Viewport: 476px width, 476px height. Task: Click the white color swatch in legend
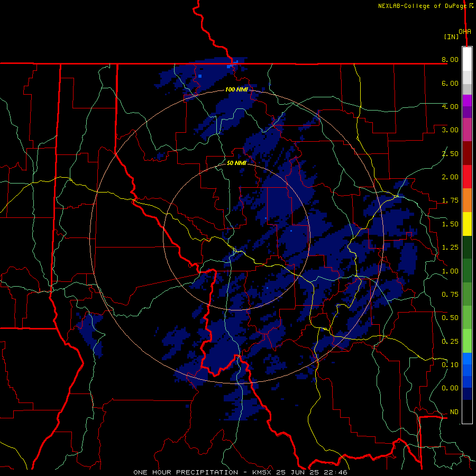(x=467, y=59)
